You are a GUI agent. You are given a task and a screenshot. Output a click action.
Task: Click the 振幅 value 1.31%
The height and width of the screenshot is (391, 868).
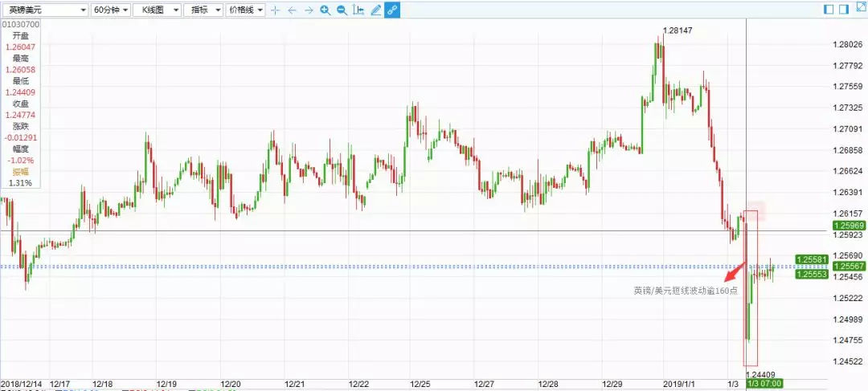point(20,182)
